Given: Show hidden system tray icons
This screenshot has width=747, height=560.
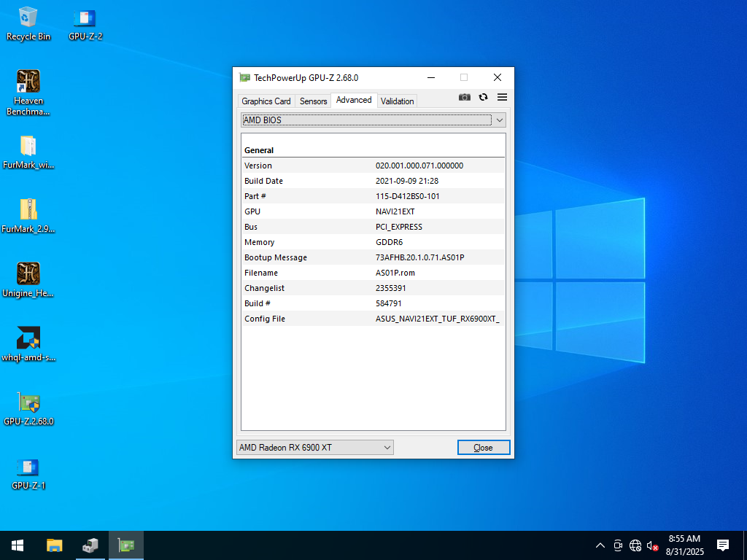Looking at the screenshot, I should coord(600,545).
